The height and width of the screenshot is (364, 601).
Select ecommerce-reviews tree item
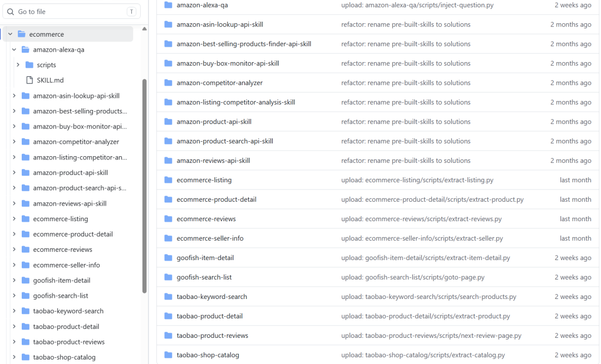click(62, 249)
